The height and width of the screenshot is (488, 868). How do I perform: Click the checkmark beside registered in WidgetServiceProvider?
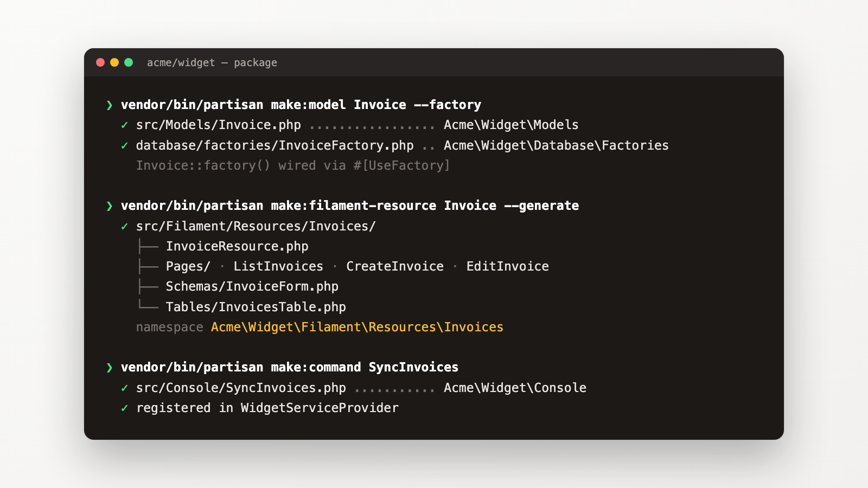125,408
